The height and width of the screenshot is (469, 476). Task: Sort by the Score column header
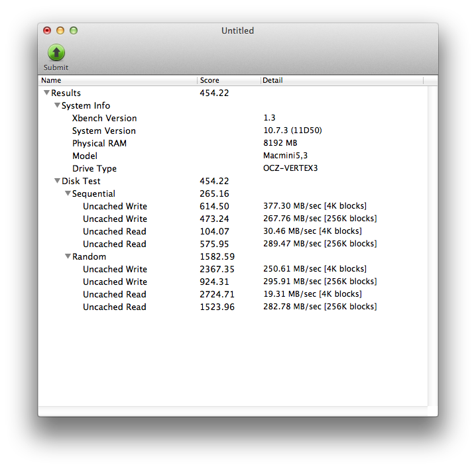coord(229,80)
